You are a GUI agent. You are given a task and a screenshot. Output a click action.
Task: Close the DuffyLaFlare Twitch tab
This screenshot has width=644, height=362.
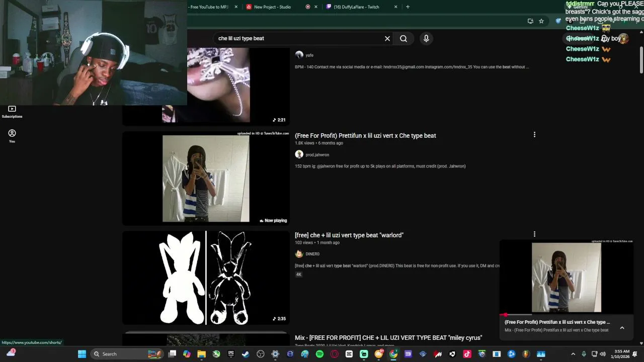tap(395, 7)
